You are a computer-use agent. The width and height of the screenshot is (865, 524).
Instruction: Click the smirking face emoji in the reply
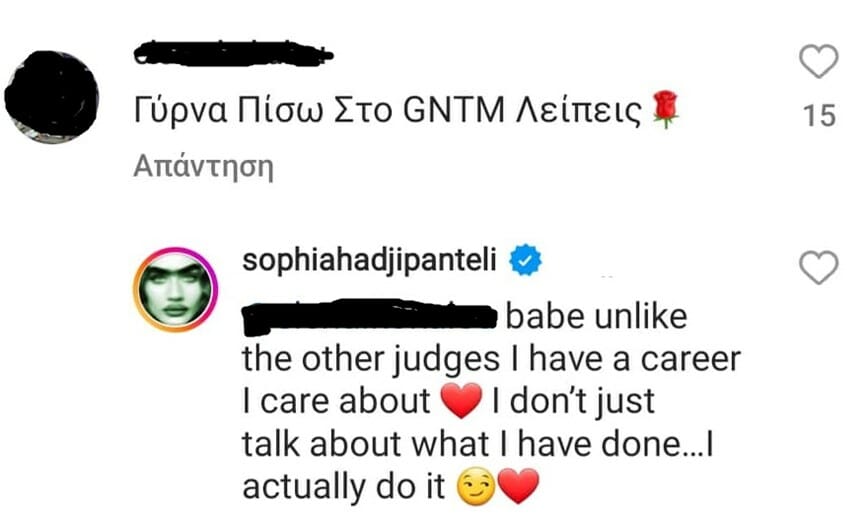click(473, 487)
